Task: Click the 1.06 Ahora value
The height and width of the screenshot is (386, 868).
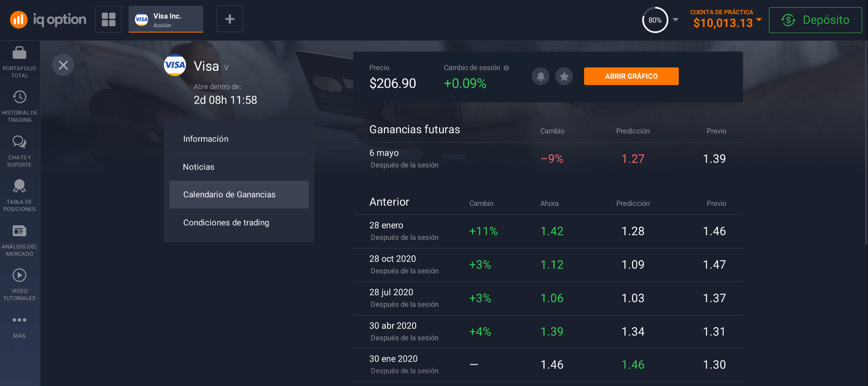Action: pyautogui.click(x=552, y=298)
